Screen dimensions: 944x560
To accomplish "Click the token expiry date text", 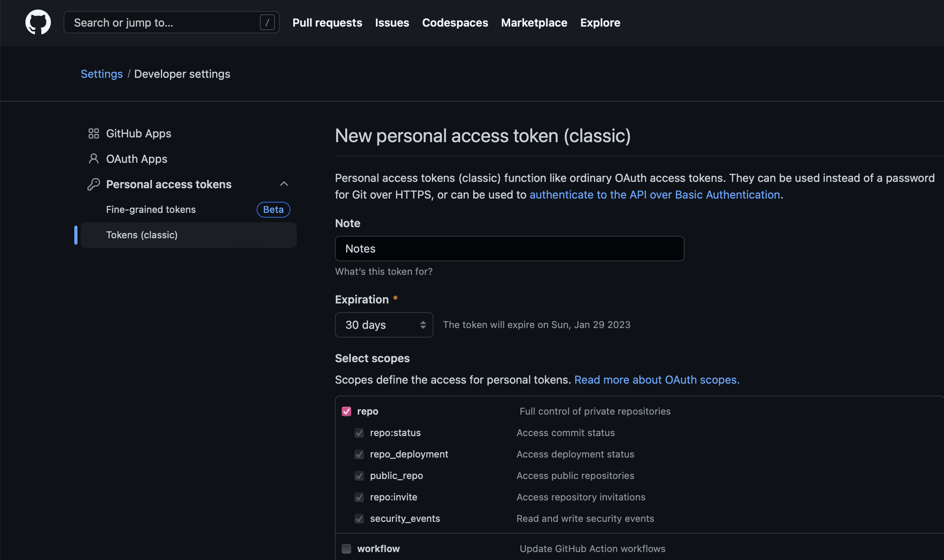I will pyautogui.click(x=537, y=325).
